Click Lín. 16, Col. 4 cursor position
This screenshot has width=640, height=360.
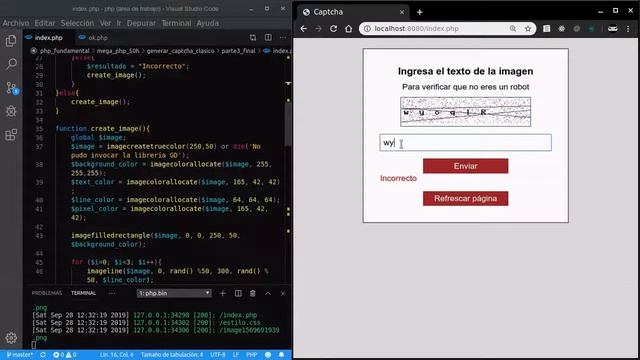pos(117,355)
